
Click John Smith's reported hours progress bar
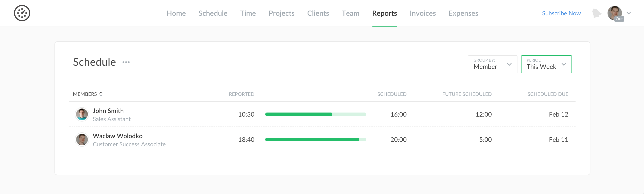click(x=315, y=115)
